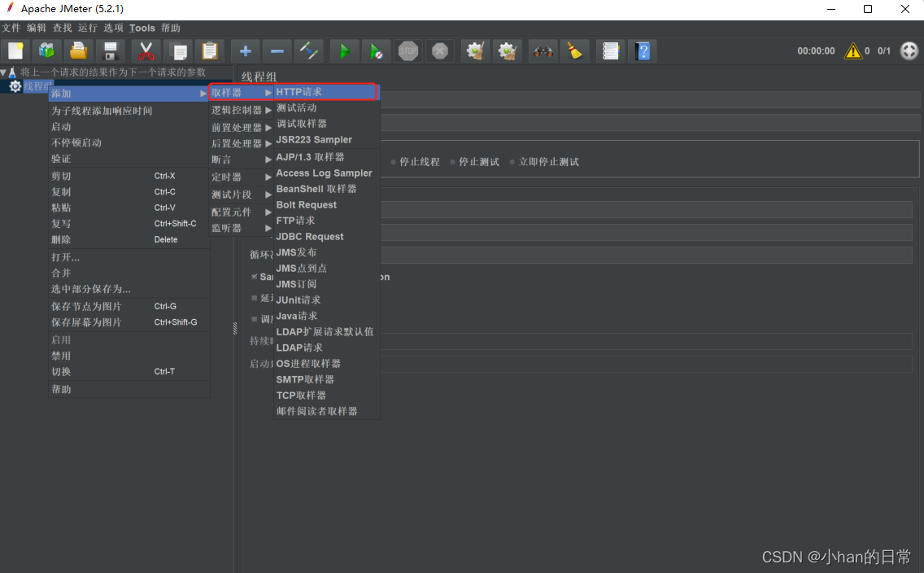
Task: Open the Tools menu
Action: (x=142, y=28)
